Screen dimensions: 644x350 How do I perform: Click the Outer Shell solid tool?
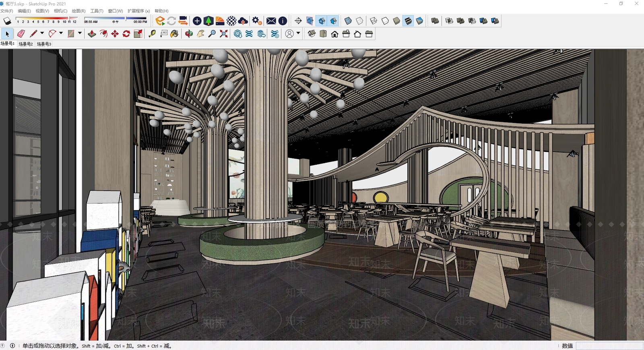pyautogui.click(x=435, y=21)
